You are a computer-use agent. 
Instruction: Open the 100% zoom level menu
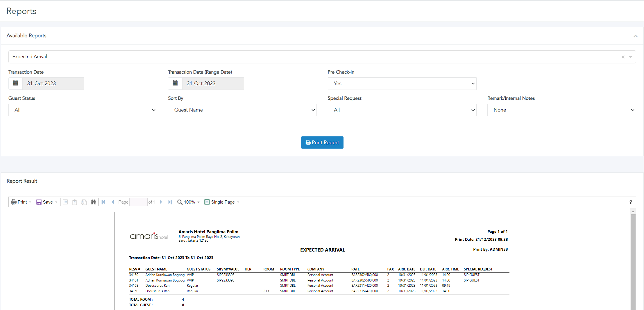(189, 202)
